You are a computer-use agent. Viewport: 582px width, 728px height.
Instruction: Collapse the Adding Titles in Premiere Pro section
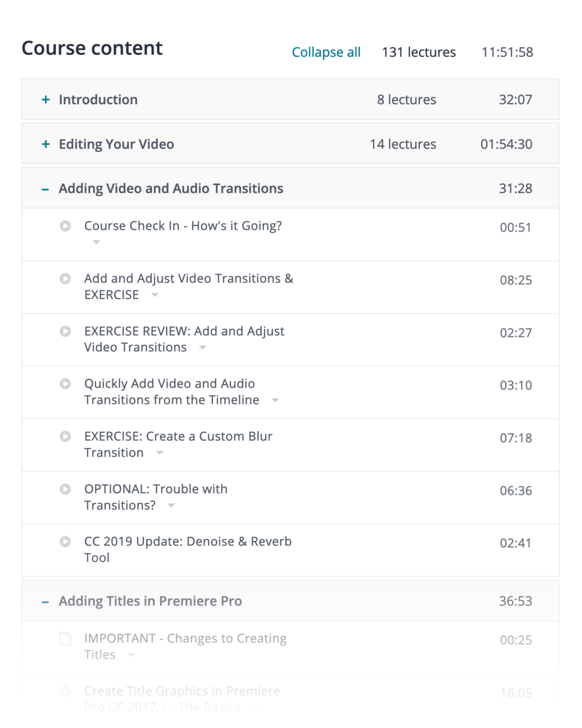(45, 602)
